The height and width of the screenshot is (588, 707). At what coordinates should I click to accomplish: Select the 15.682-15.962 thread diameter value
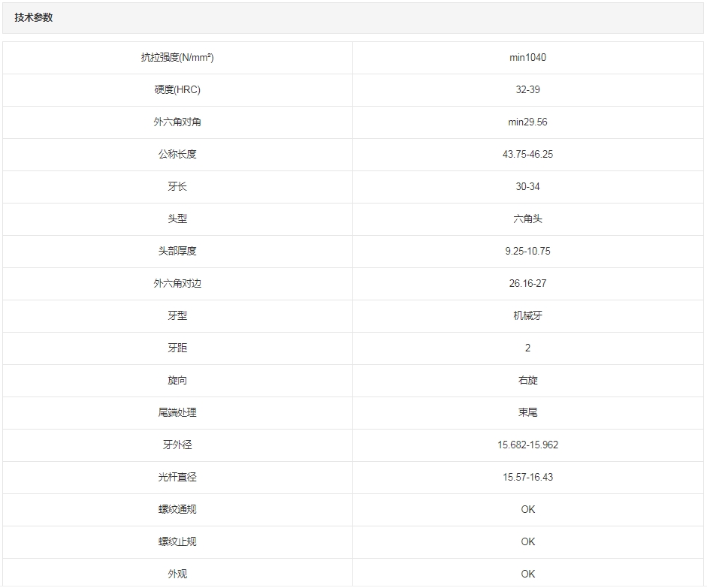point(527,445)
